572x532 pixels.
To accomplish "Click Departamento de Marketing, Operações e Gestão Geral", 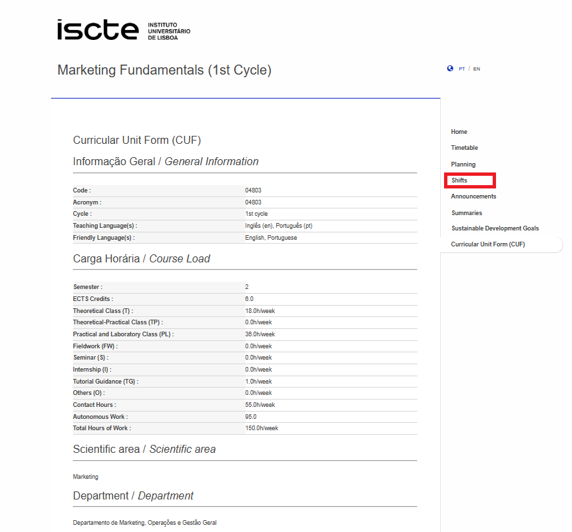I will (145, 523).
